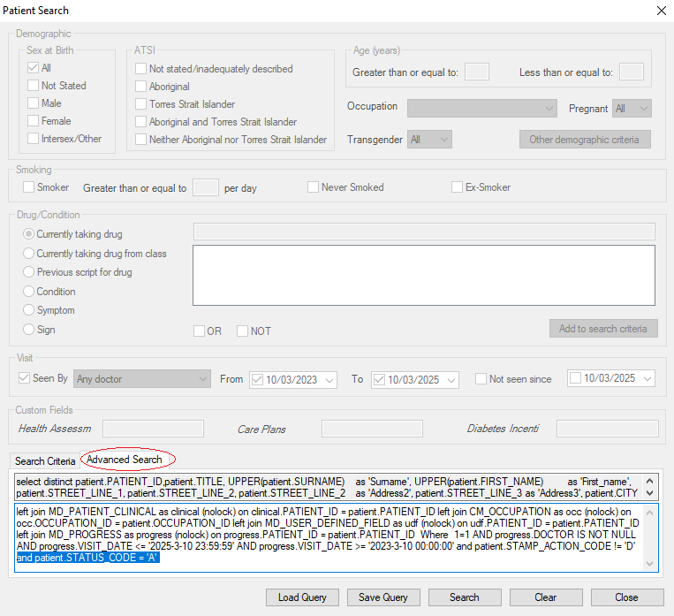Viewport: 674px width, 616px height.
Task: Click the Clear button
Action: (545, 597)
